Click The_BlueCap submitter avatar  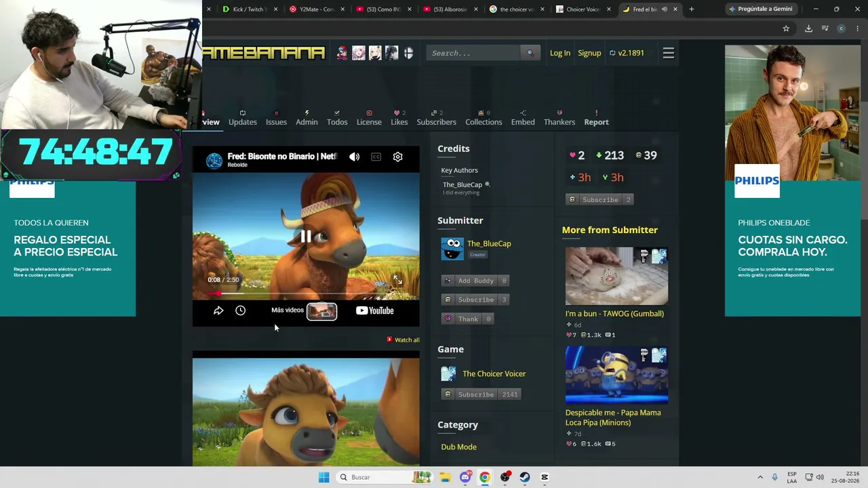pyautogui.click(x=452, y=249)
